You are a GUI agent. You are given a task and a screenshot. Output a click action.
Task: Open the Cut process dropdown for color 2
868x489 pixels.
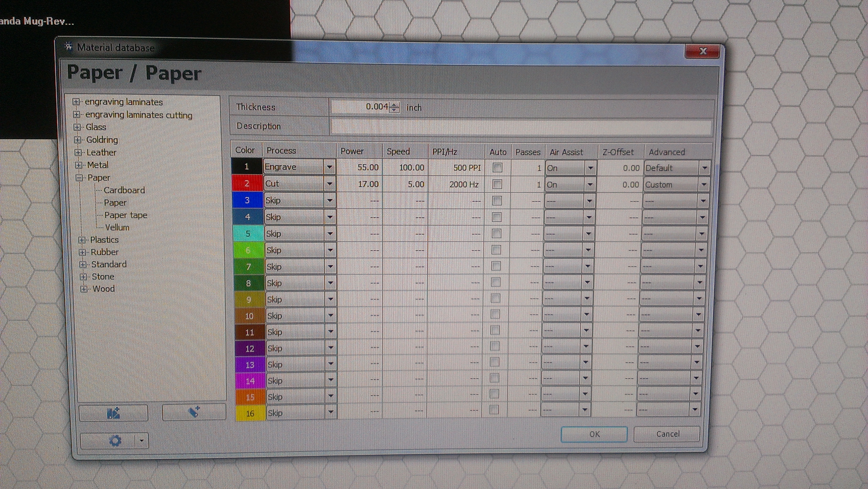(329, 184)
